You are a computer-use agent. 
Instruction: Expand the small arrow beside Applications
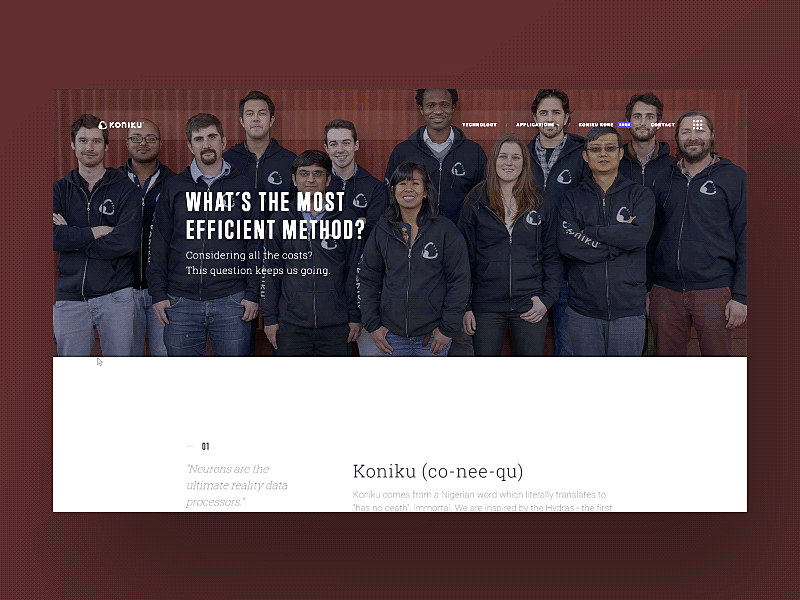558,125
